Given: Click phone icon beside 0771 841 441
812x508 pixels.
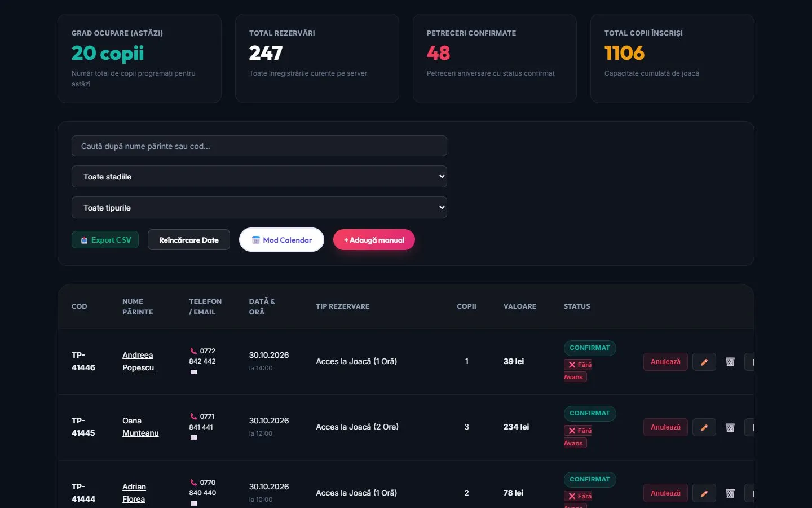Looking at the screenshot, I should (x=193, y=417).
